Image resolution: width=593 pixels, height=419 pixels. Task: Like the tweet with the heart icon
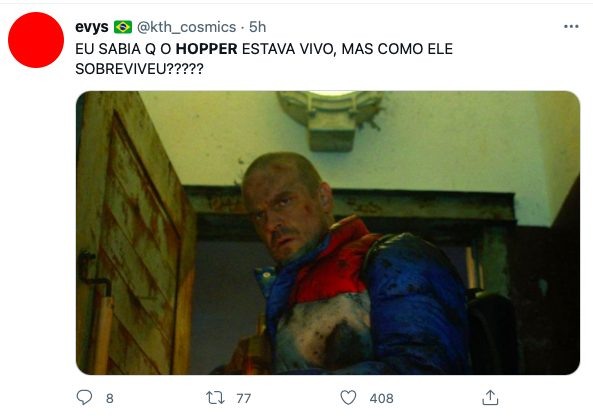348,397
